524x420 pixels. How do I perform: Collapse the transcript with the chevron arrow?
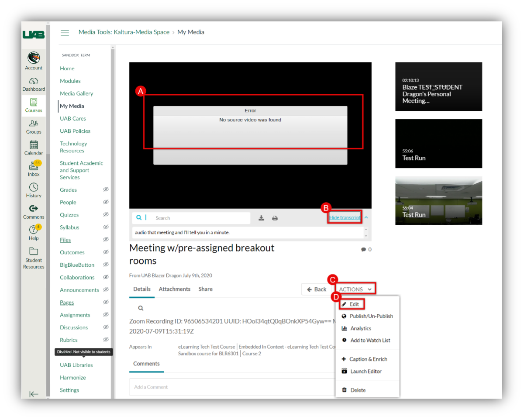coord(366,217)
